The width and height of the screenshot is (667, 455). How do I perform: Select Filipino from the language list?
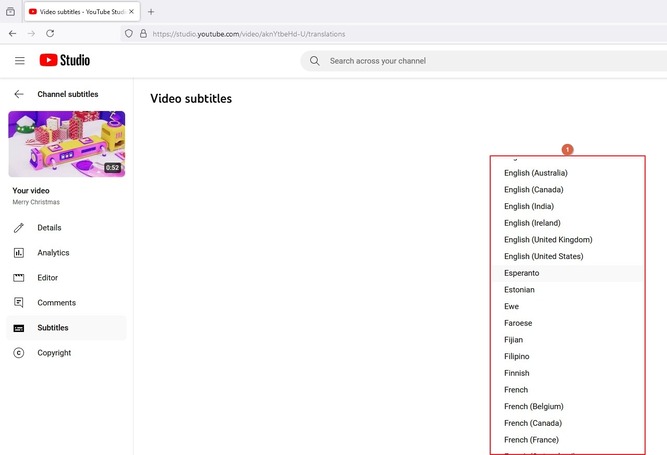568,356
